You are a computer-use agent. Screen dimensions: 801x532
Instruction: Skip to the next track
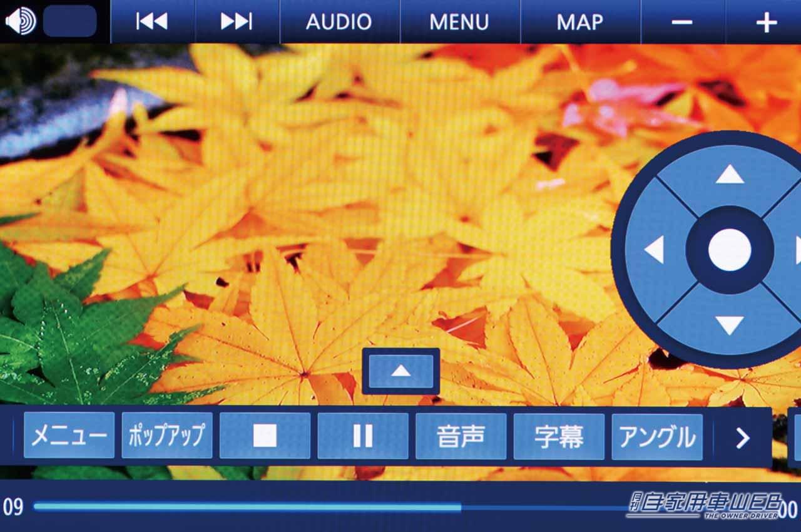click(x=237, y=22)
